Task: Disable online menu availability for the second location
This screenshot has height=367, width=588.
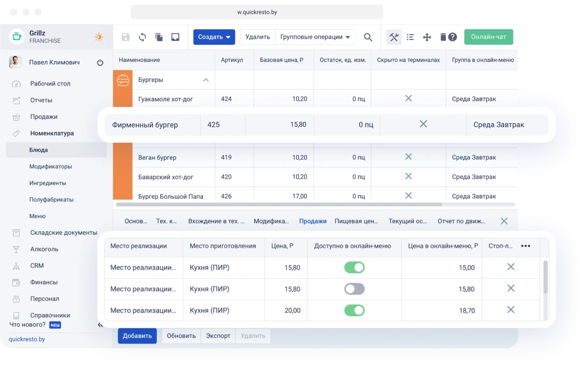Action: pyautogui.click(x=354, y=289)
